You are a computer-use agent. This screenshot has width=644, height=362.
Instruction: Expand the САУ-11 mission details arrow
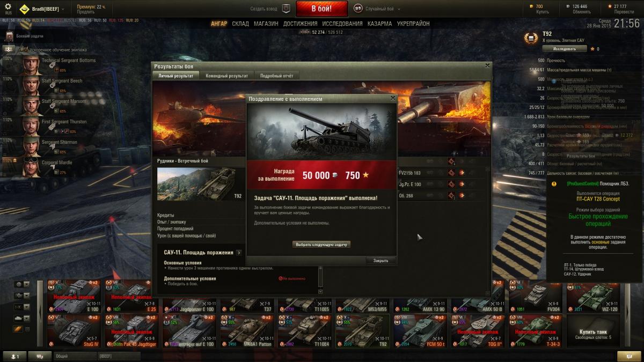239,252
